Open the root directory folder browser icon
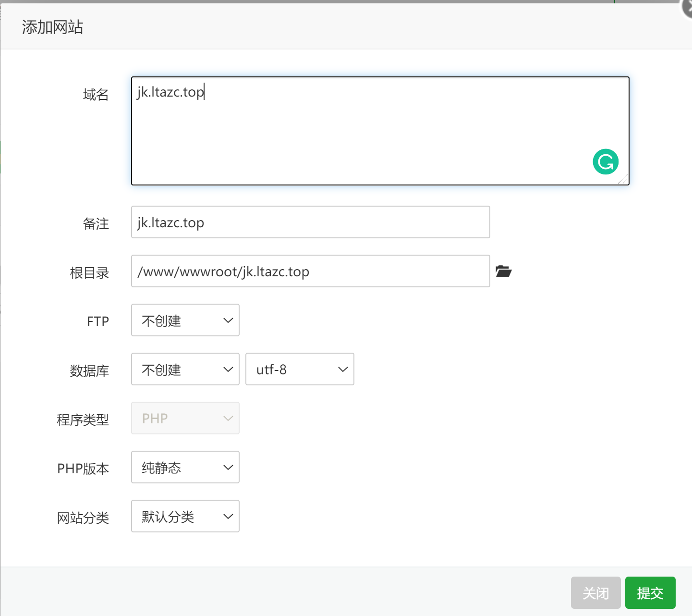This screenshot has width=692, height=616. click(503, 271)
